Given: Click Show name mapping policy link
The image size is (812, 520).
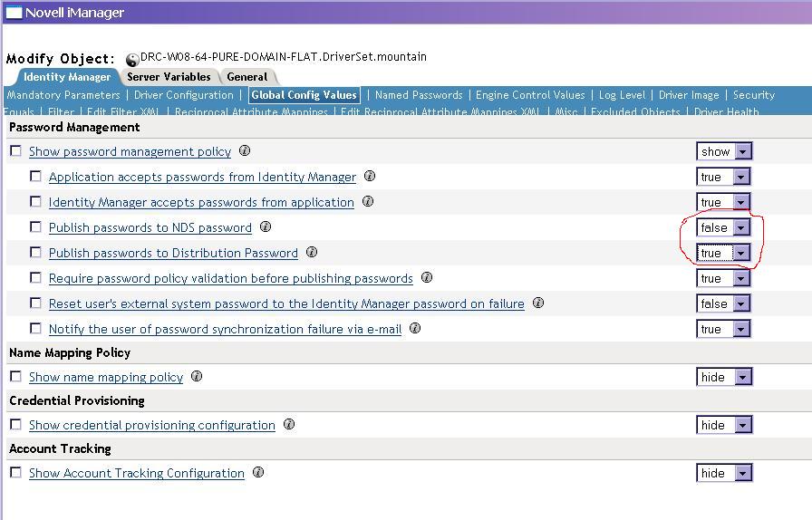Looking at the screenshot, I should pyautogui.click(x=106, y=378).
